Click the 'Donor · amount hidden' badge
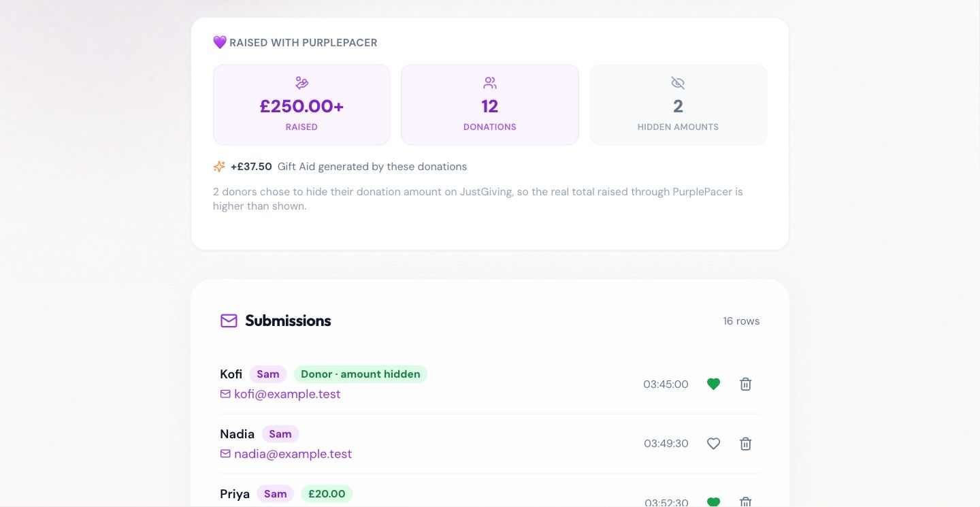980x507 pixels. click(x=361, y=374)
